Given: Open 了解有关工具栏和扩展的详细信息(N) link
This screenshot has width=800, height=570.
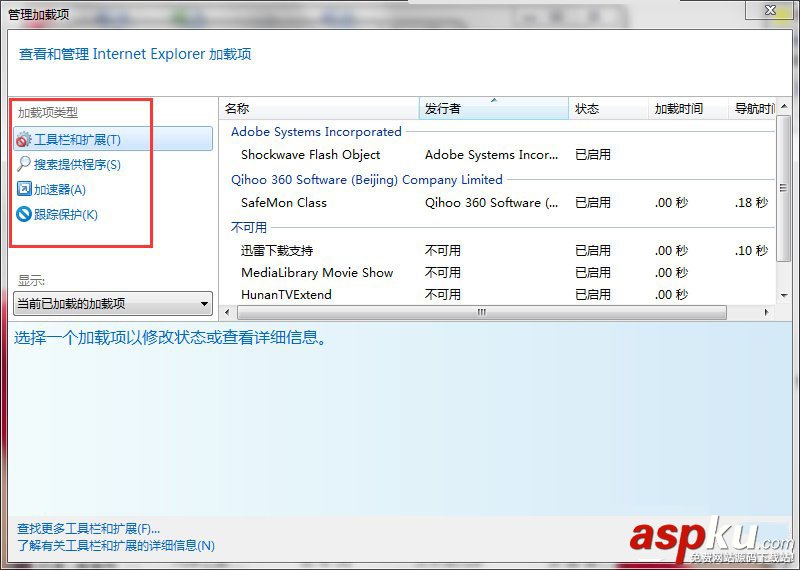Looking at the screenshot, I should [x=116, y=546].
